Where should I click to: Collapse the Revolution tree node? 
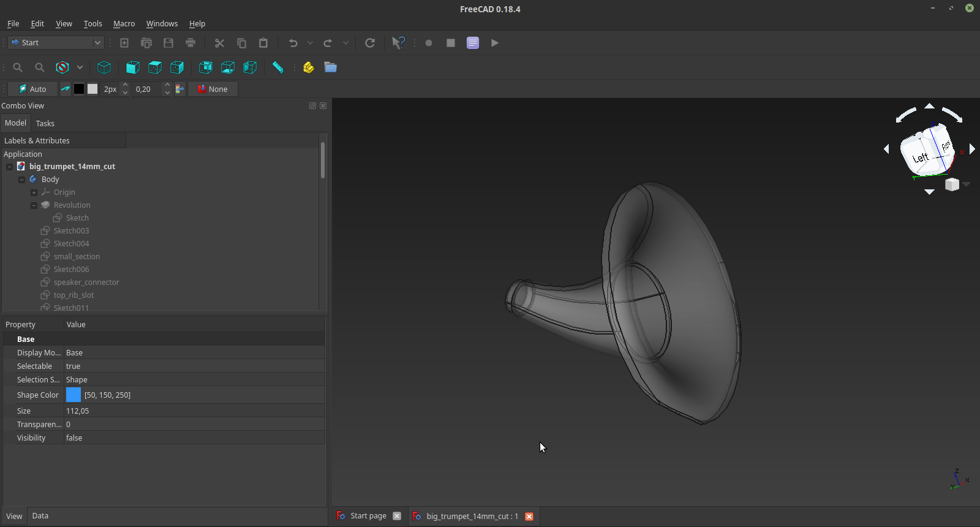coord(34,205)
